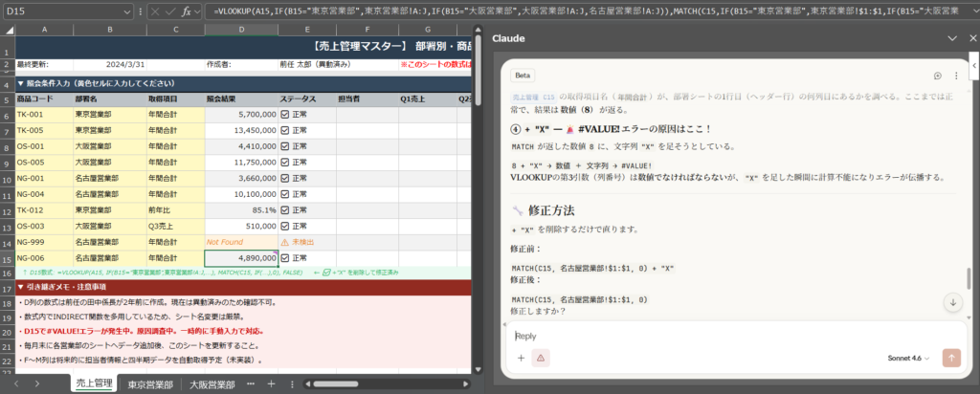Select cell D7 showing 13,450,000

point(240,130)
